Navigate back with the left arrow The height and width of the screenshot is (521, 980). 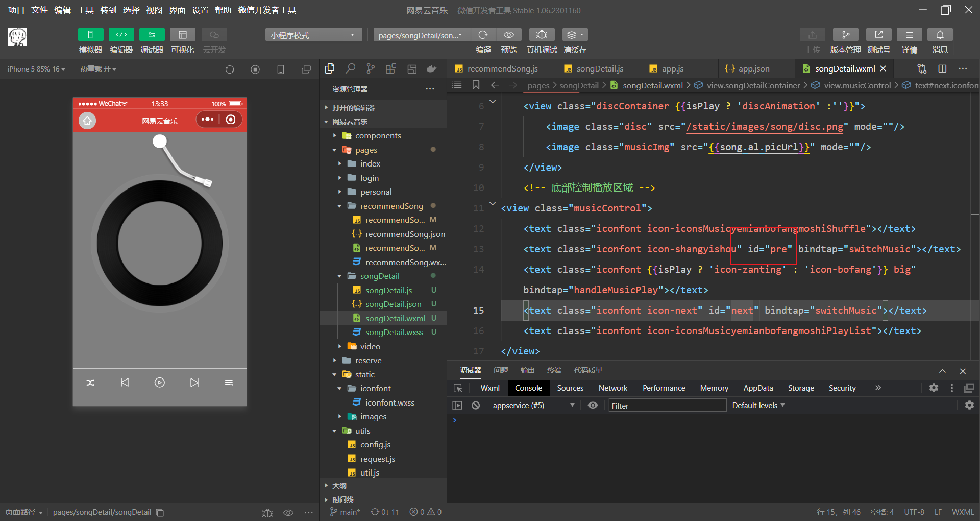pyautogui.click(x=495, y=85)
